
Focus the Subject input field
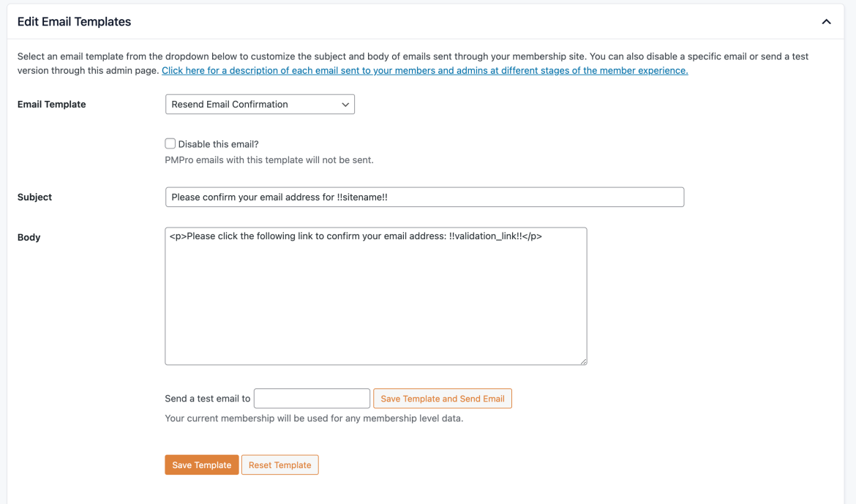(x=424, y=197)
